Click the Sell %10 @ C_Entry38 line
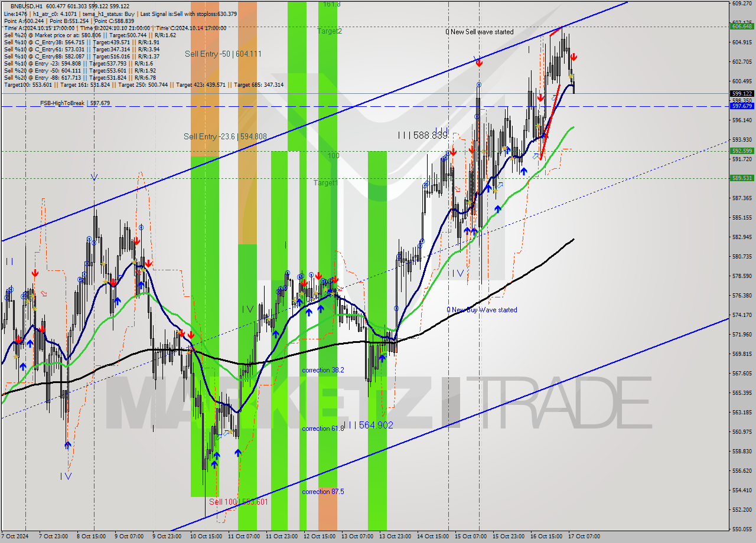Image resolution: width=756 pixels, height=543 pixels. point(82,42)
